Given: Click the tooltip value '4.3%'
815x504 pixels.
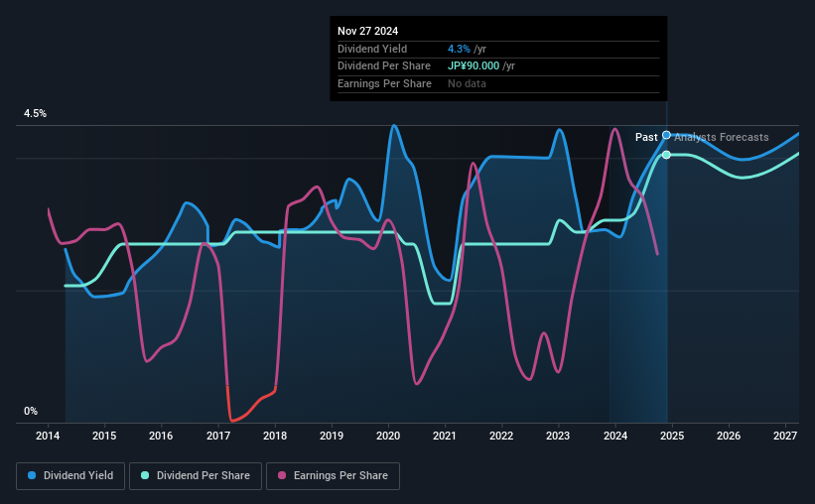Looking at the screenshot, I should pos(459,49).
